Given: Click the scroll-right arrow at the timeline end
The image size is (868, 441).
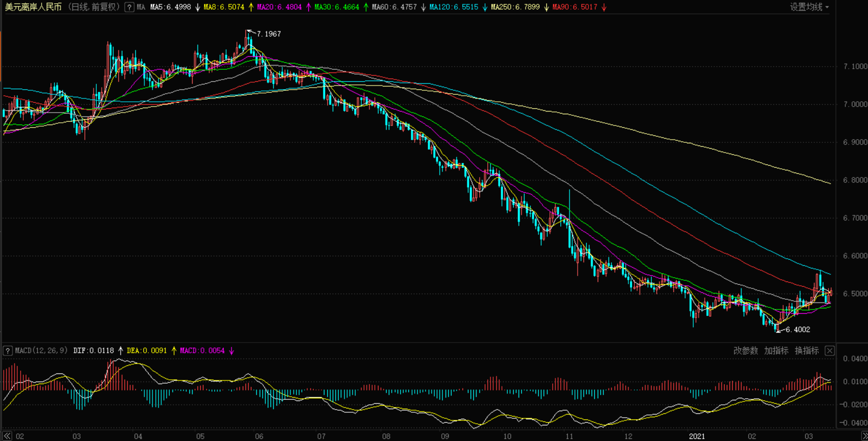Looking at the screenshot, I should [x=864, y=436].
